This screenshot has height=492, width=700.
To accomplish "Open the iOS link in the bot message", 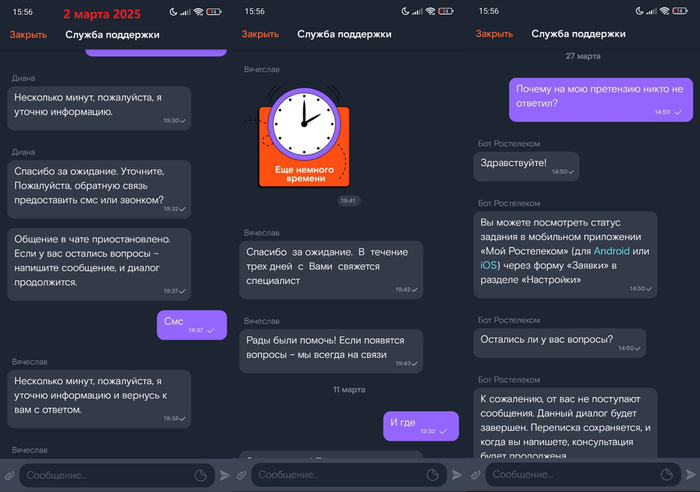I will pos(489,266).
